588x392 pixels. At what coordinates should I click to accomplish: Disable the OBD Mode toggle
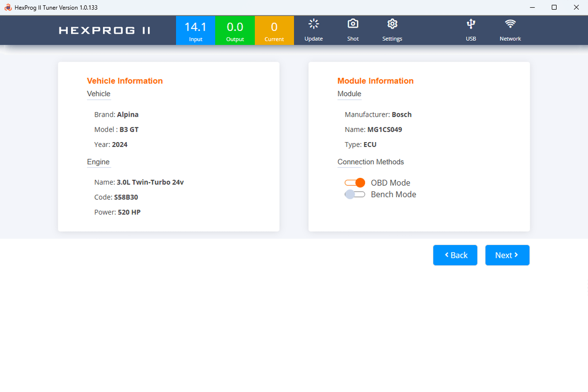tap(355, 183)
